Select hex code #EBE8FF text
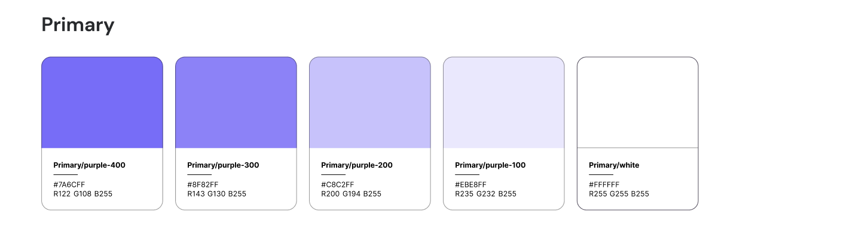This screenshot has width=868, height=230. pyautogui.click(x=471, y=184)
